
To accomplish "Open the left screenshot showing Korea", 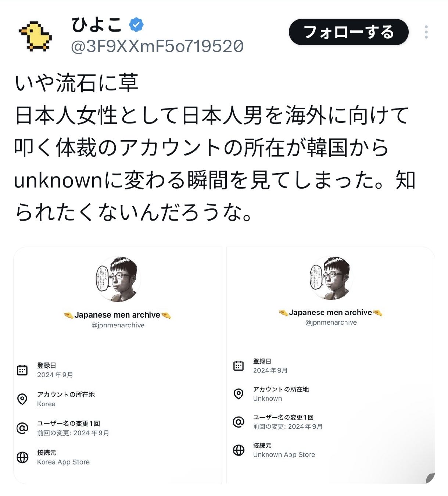I will [118, 365].
